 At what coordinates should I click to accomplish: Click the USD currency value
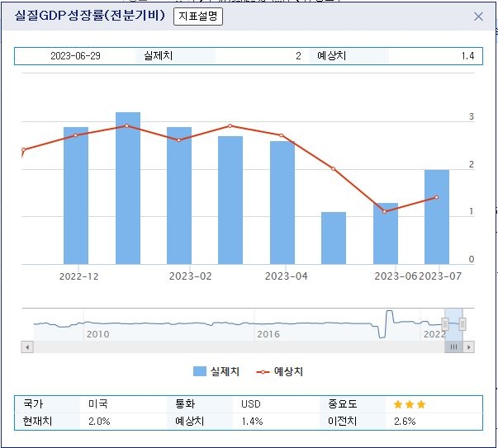(x=251, y=404)
